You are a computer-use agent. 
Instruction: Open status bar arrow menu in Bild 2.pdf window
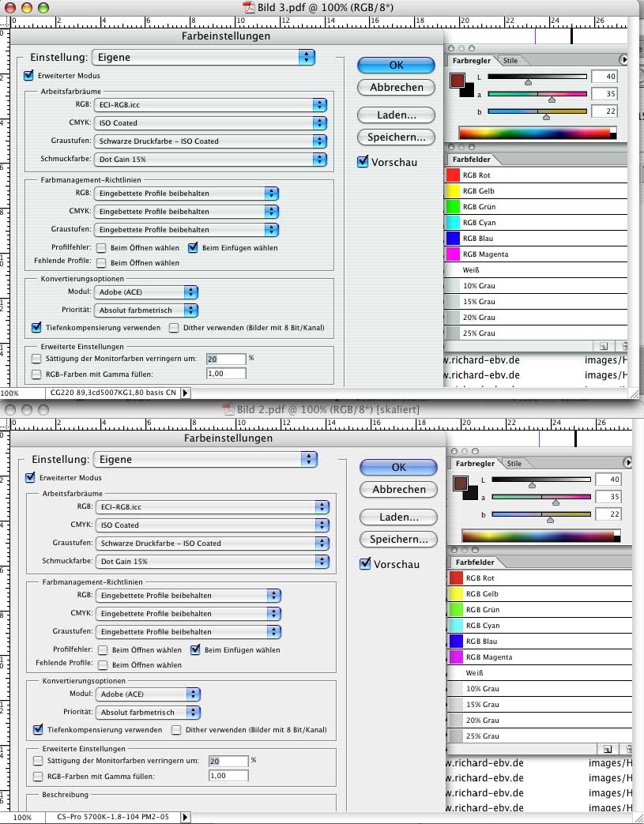pos(185,817)
